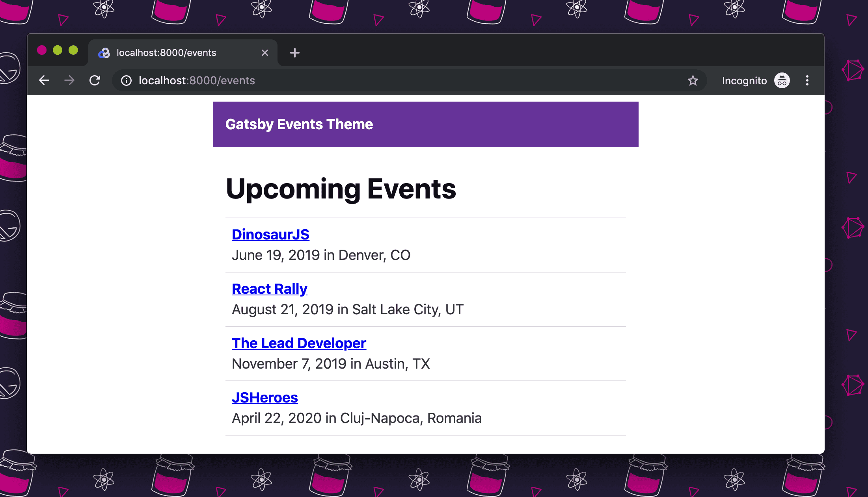Close the localhost:8000/events tab
868x497 pixels.
[x=265, y=53]
